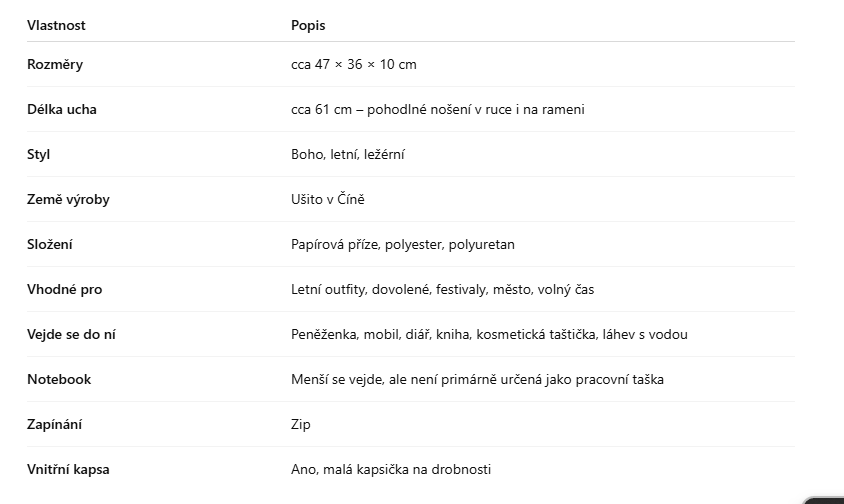Click the handle length description text

pyautogui.click(x=438, y=109)
